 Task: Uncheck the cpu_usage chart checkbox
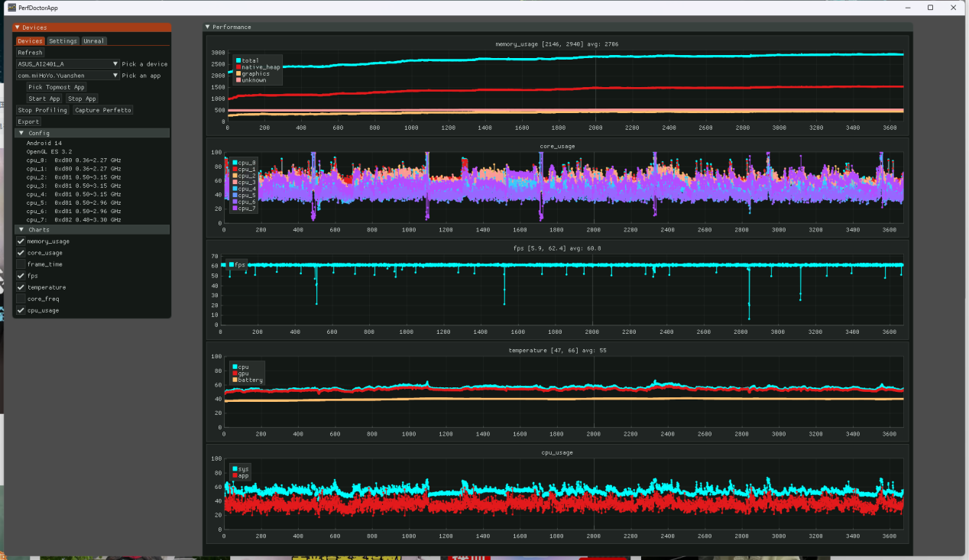point(21,310)
